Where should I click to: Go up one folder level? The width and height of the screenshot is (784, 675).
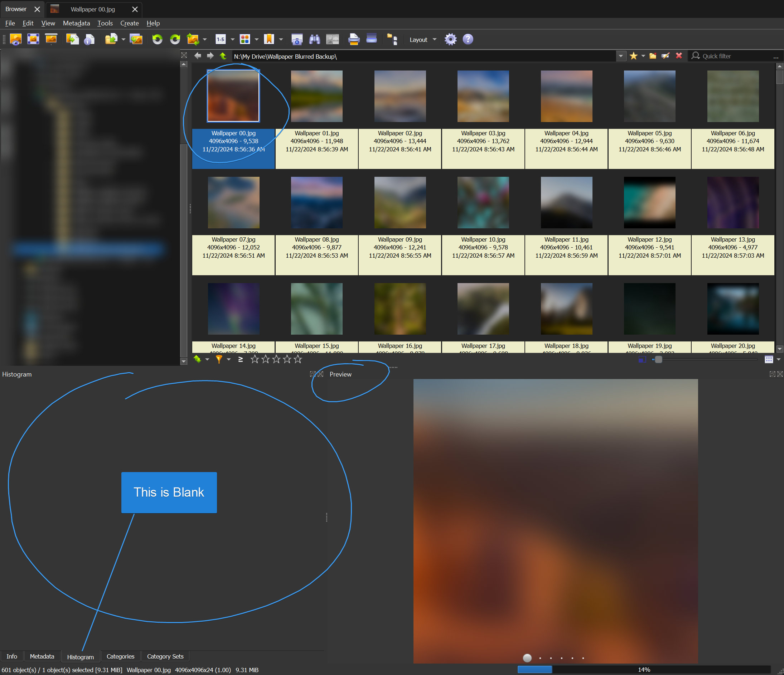pos(223,56)
